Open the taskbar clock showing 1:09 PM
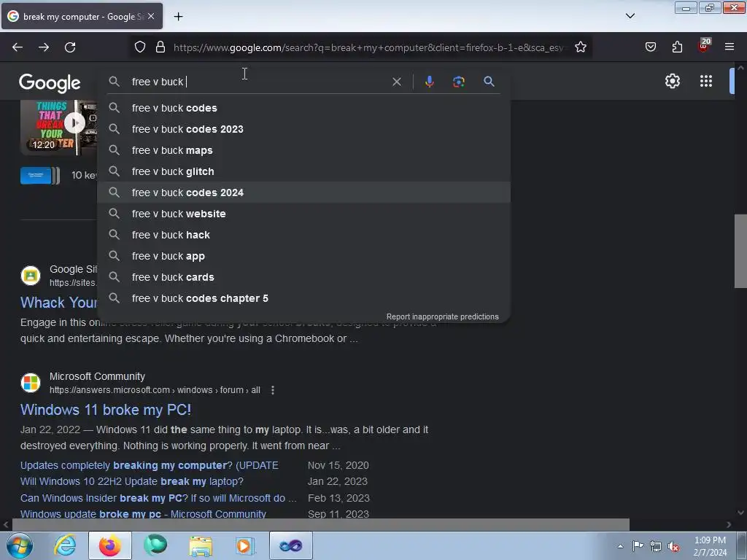747x560 pixels. coord(710,546)
